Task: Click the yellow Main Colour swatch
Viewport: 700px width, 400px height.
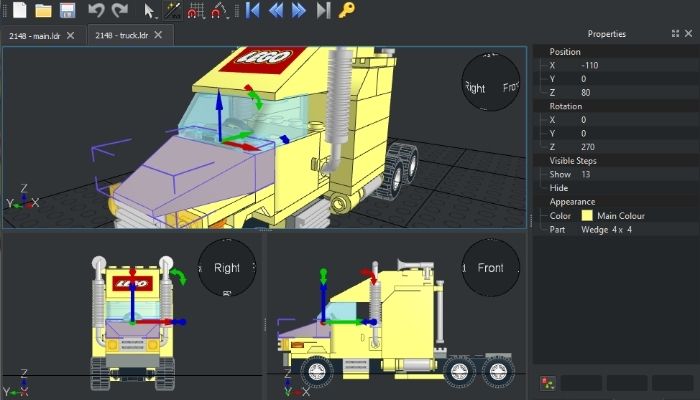Action: click(587, 215)
